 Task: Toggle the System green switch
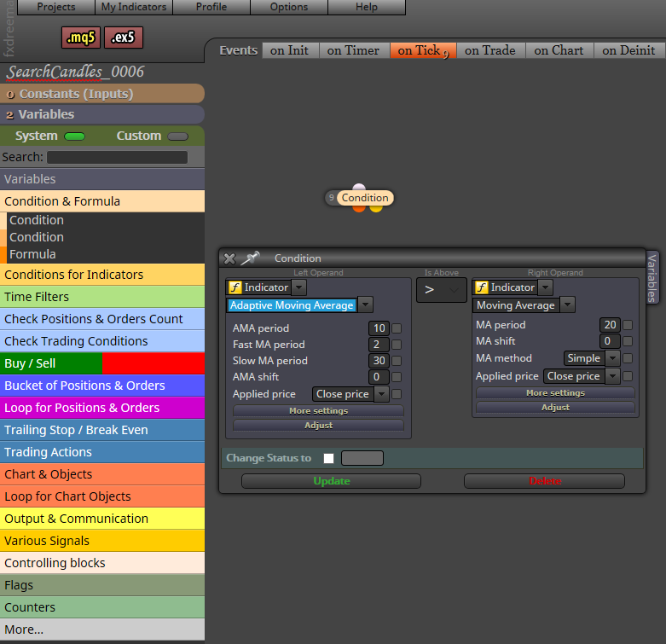(x=74, y=136)
